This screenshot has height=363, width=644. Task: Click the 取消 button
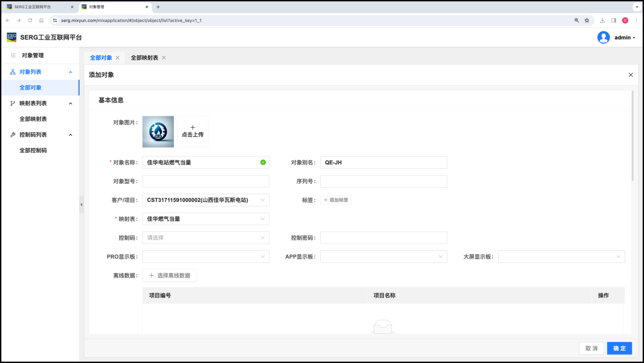[591, 348]
